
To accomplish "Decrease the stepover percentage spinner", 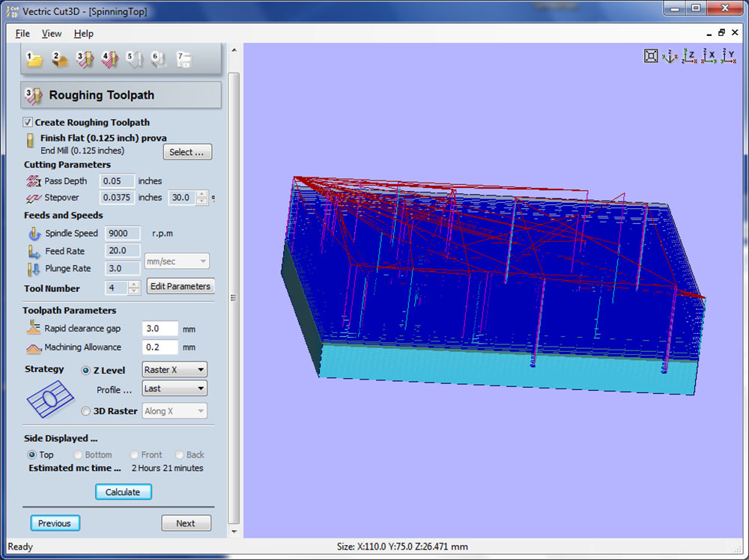I will (x=202, y=201).
